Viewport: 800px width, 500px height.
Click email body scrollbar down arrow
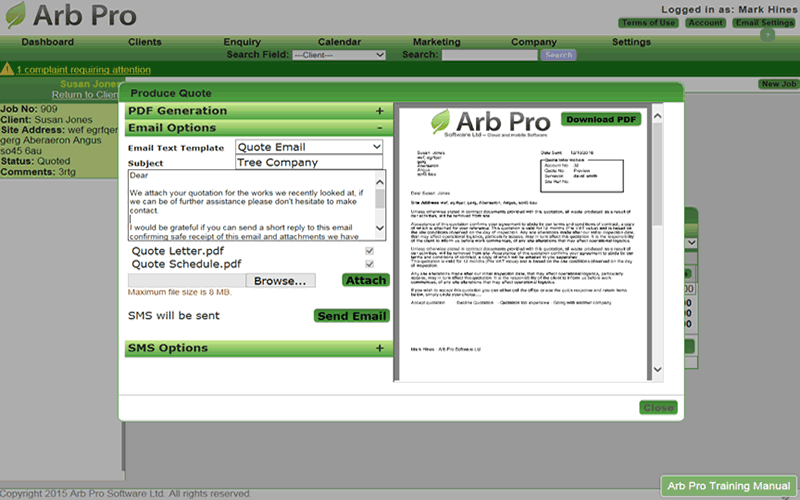point(380,228)
